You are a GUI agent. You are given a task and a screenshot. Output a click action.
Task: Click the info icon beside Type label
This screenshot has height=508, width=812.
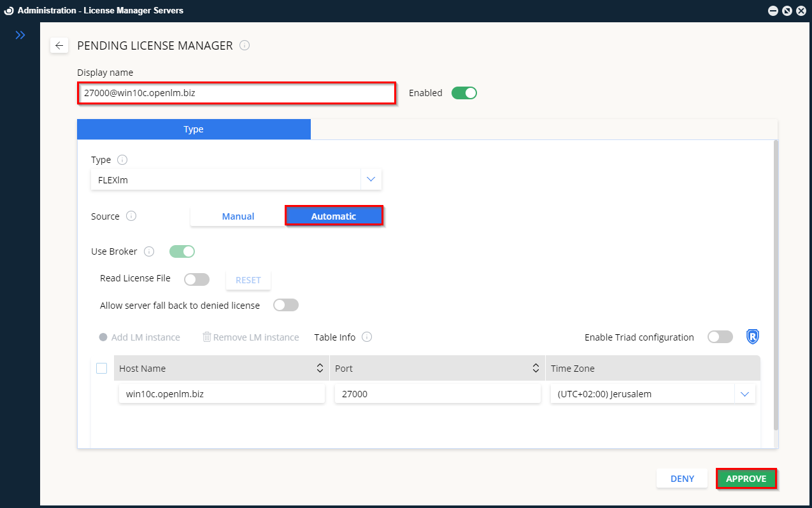[122, 160]
